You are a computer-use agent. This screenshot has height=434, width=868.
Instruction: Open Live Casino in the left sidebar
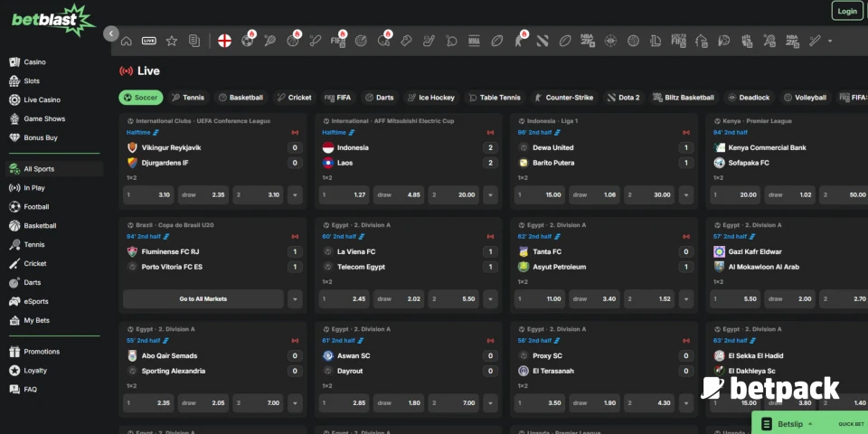(42, 99)
